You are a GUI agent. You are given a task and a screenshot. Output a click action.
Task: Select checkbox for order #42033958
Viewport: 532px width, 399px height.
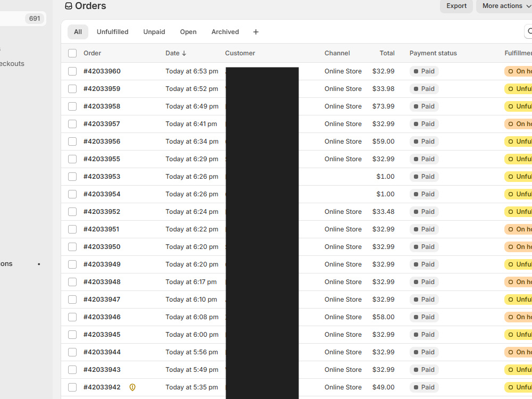click(x=72, y=106)
